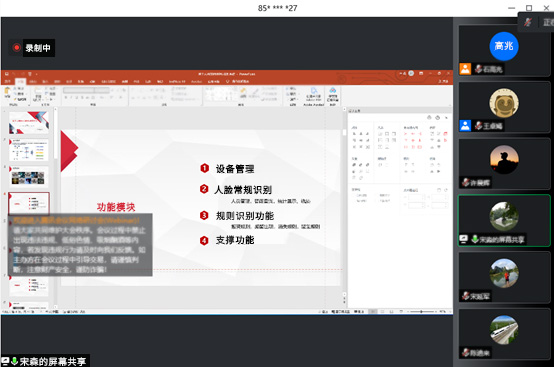Select the sunset silhouette participant tile

(x=504, y=164)
